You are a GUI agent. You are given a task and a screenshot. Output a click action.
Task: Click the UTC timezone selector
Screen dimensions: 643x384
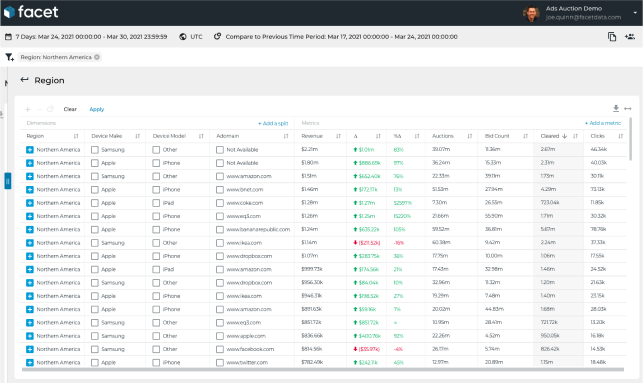tap(191, 37)
